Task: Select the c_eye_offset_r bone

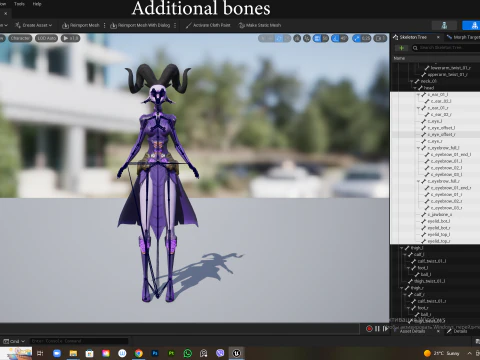Action: [x=435, y=135]
